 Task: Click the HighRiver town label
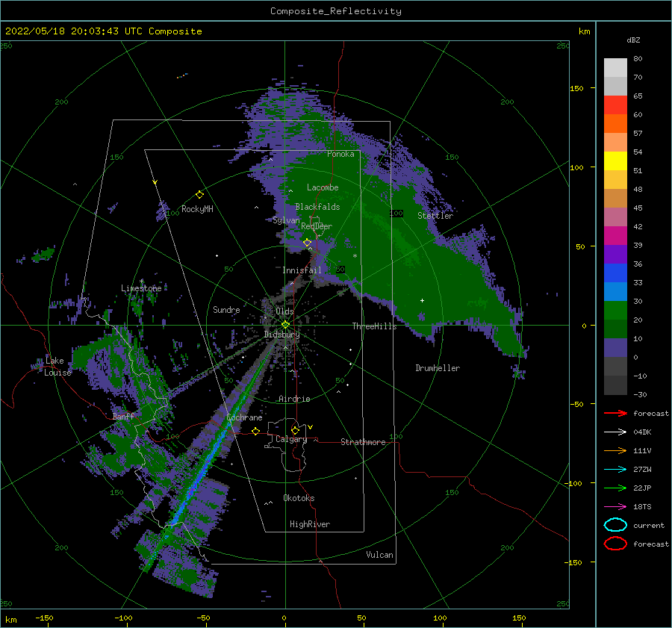tap(310, 524)
